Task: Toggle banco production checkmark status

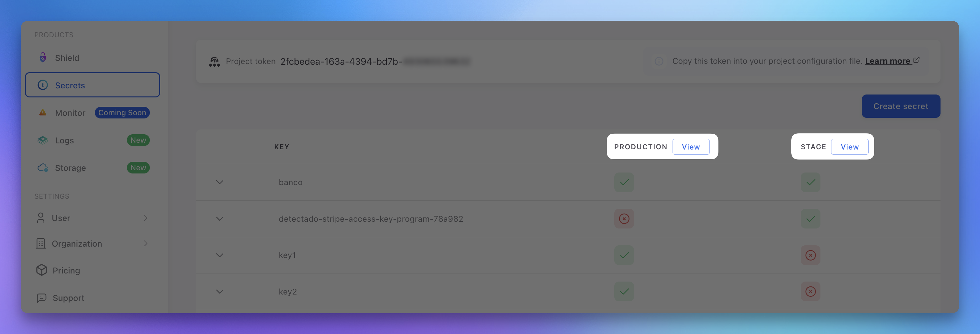Action: 624,182
